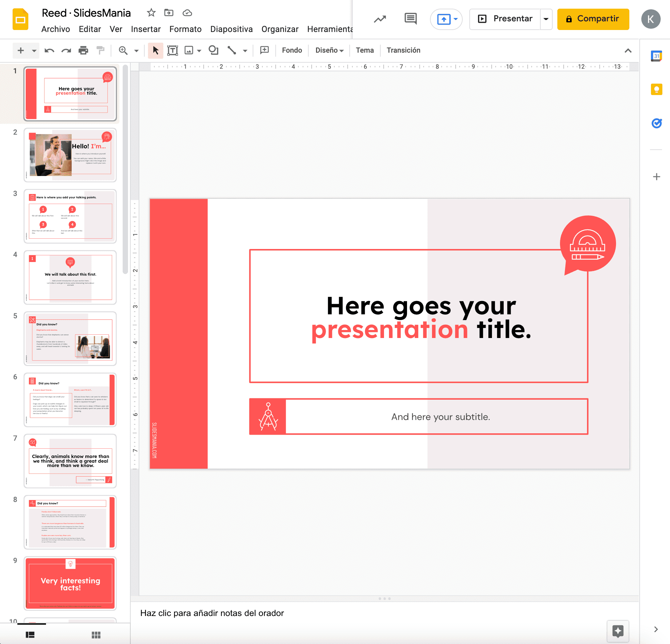The width and height of the screenshot is (670, 644).
Task: Undo the last action
Action: 49,50
